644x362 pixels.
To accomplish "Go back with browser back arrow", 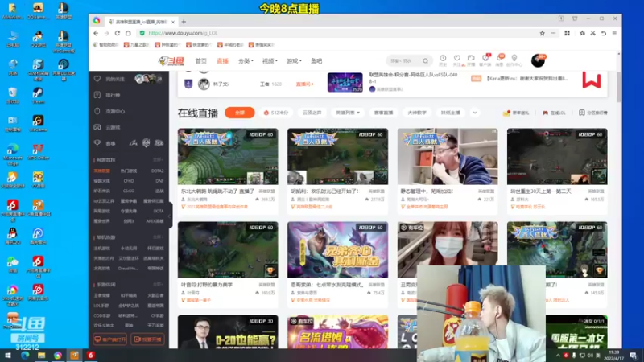I will [96, 33].
